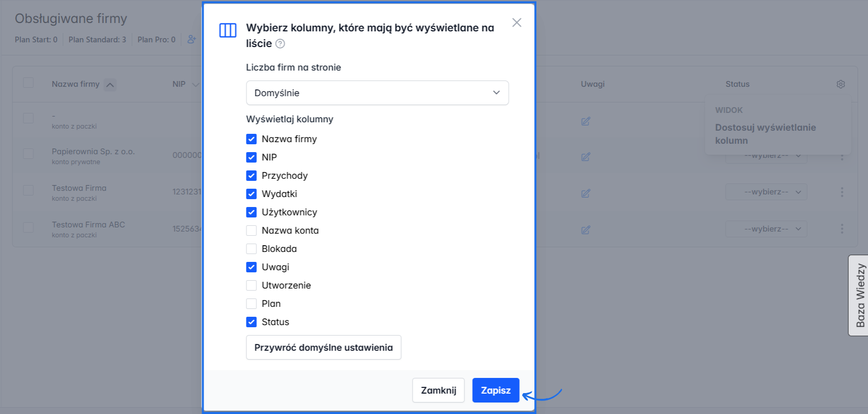Open more options for Testowa Firma row
This screenshot has width=868, height=414.
pos(842,192)
